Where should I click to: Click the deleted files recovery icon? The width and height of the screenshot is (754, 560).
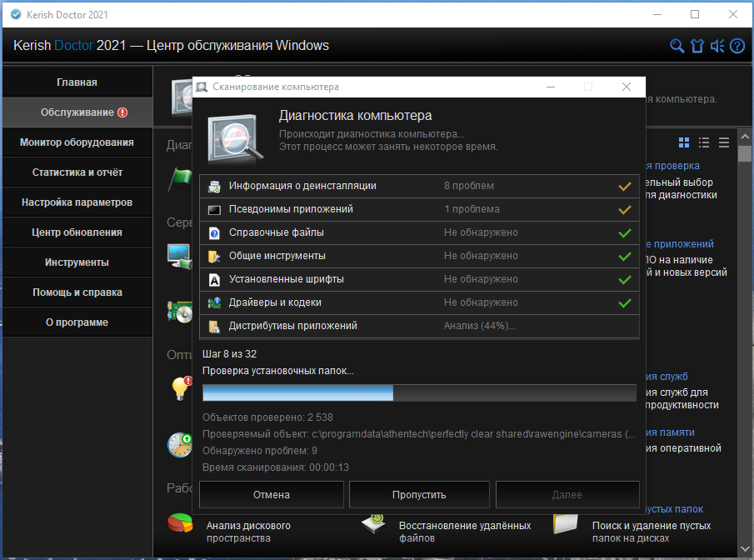(375, 524)
